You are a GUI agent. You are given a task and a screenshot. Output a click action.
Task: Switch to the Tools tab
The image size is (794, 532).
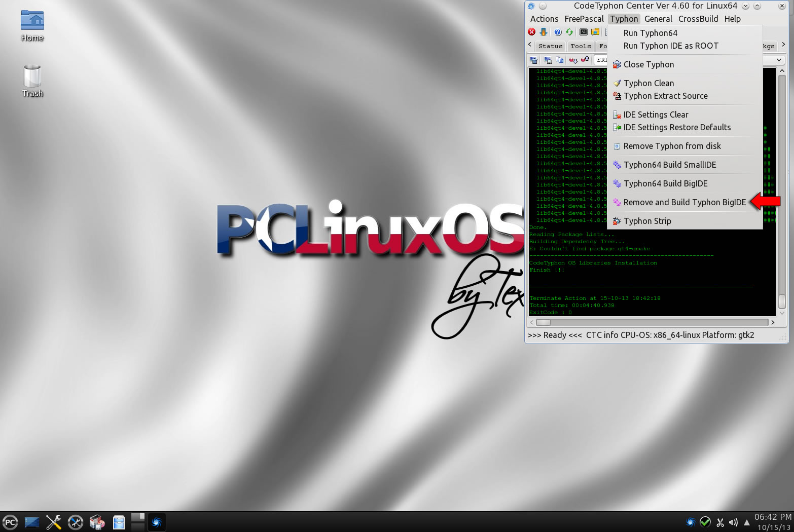click(x=581, y=46)
